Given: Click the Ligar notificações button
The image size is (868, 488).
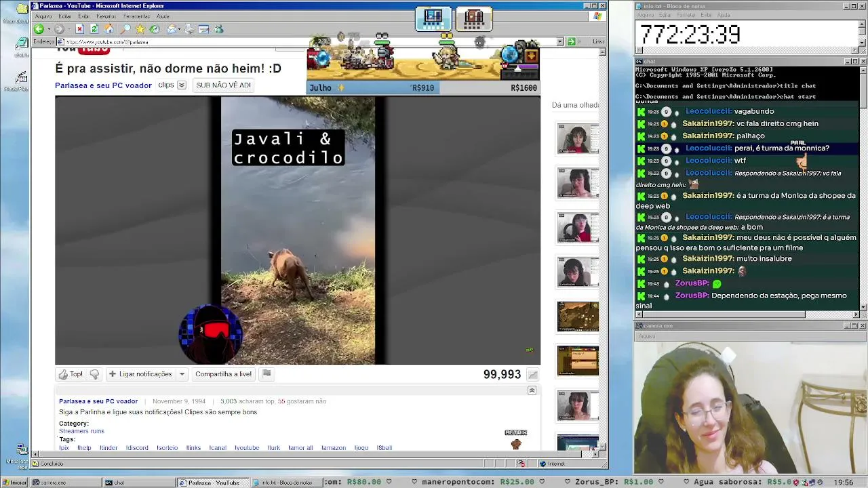Looking at the screenshot, I should click(140, 374).
